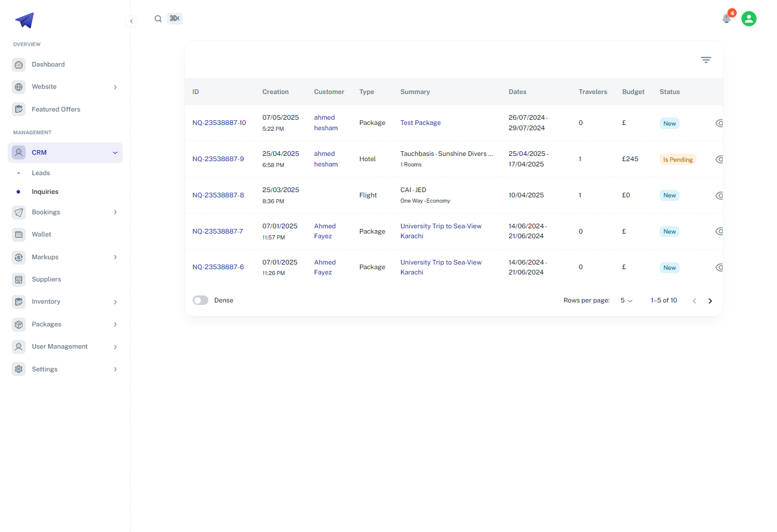The height and width of the screenshot is (532, 777).
Task: Open the Test Package summary link
Action: click(420, 123)
